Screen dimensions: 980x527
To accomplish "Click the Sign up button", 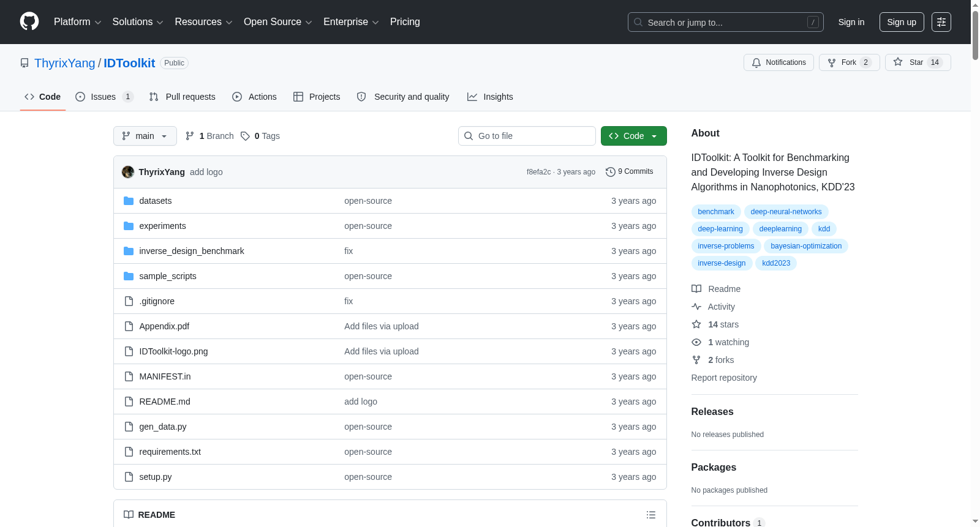I will (902, 22).
